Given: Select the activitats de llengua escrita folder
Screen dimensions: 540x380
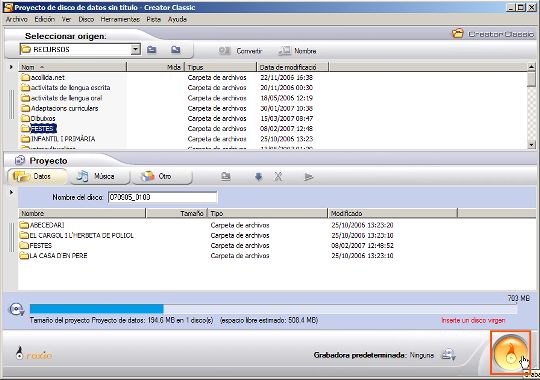Looking at the screenshot, I should (x=65, y=88).
